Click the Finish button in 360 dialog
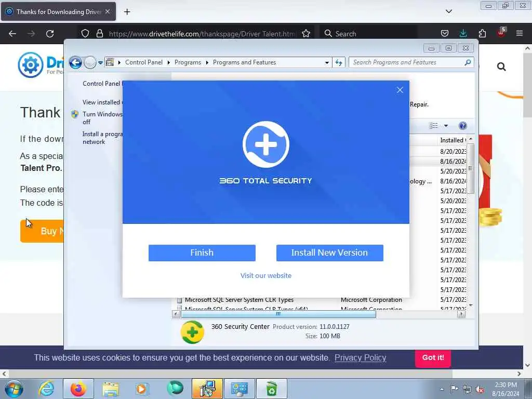The image size is (532, 399). pyautogui.click(x=202, y=253)
